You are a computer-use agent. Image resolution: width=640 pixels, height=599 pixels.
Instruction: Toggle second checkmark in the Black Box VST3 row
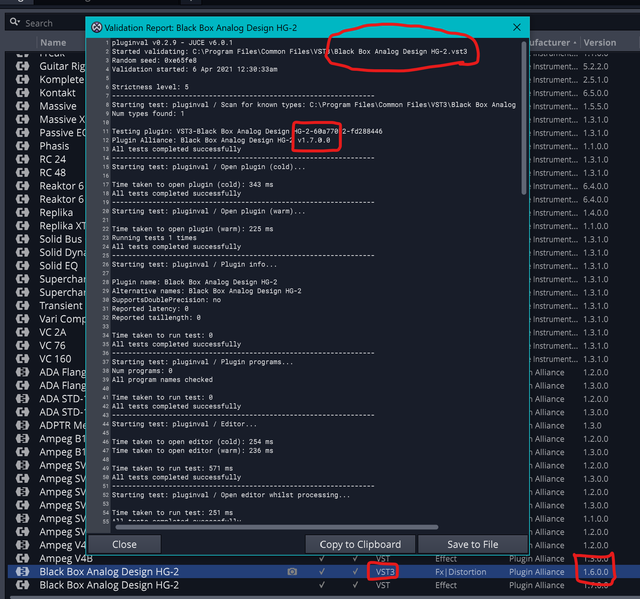click(355, 572)
